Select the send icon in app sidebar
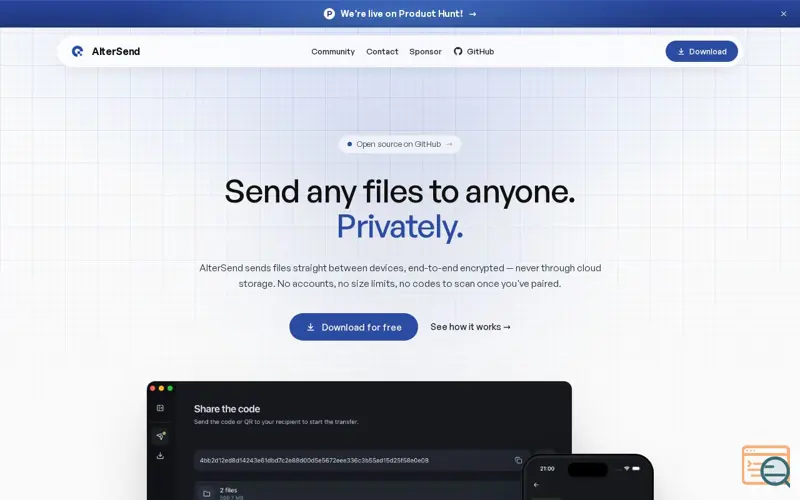The height and width of the screenshot is (500, 800). coord(161,436)
